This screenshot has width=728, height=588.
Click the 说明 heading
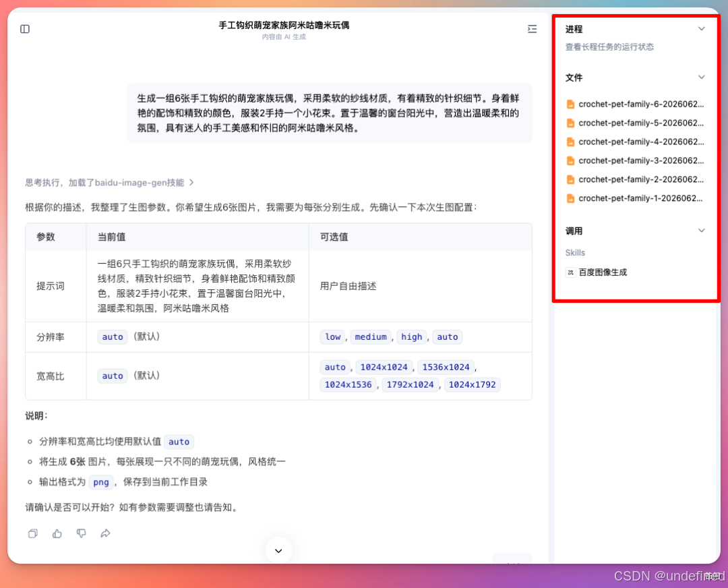[x=36, y=415]
